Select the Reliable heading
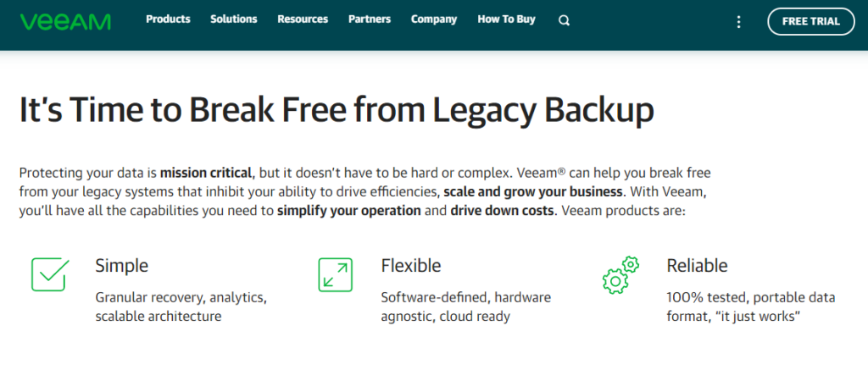This screenshot has height=370, width=868. (697, 266)
